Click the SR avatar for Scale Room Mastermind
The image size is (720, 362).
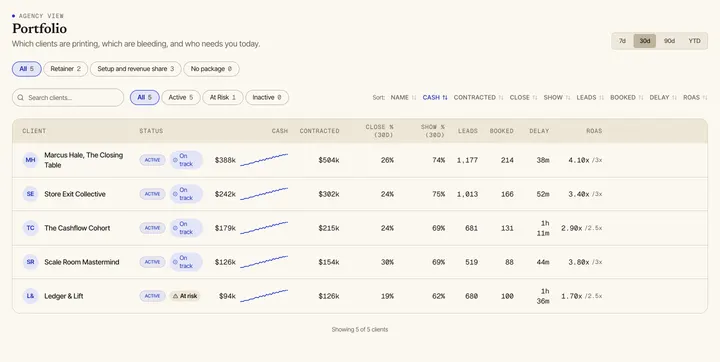point(30,262)
